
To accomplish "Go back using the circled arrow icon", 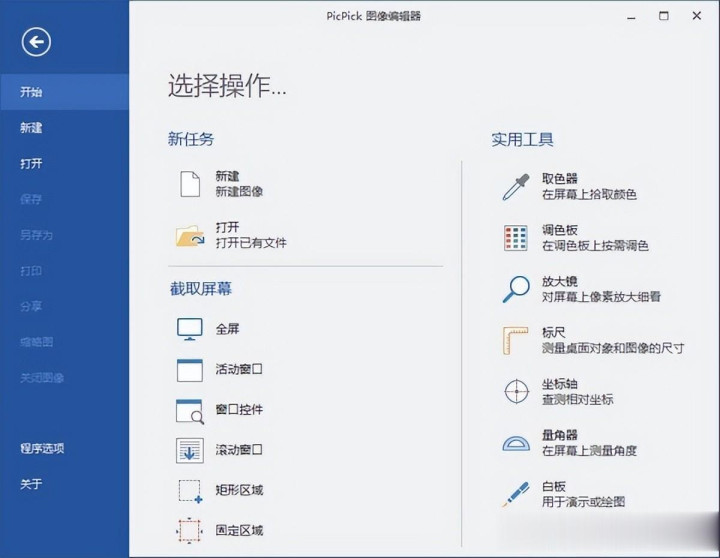I will (36, 42).
